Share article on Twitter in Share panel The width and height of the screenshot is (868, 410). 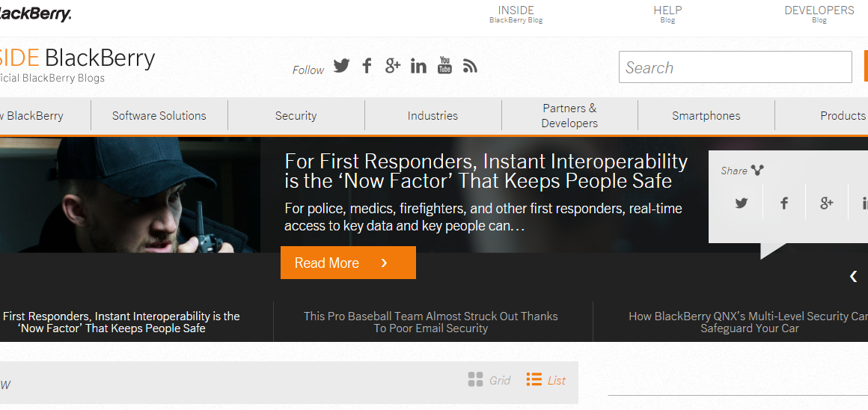(742, 203)
